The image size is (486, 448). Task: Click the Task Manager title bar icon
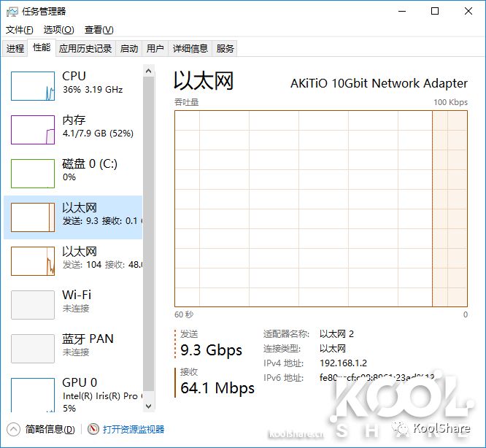click(12, 12)
